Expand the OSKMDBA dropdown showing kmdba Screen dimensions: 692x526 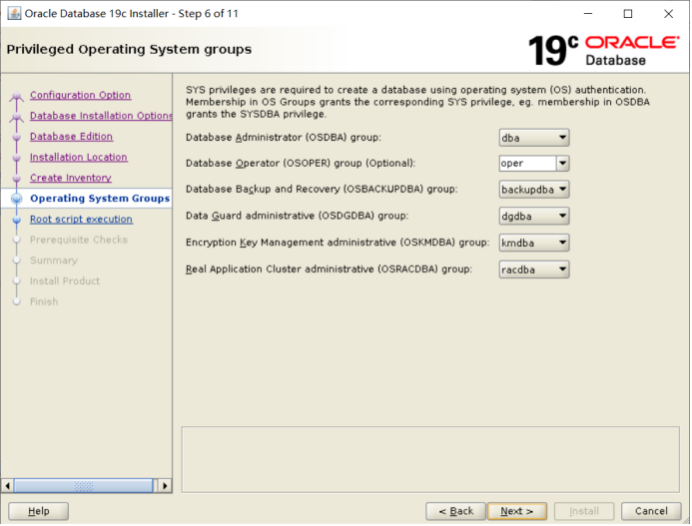[x=534, y=243]
